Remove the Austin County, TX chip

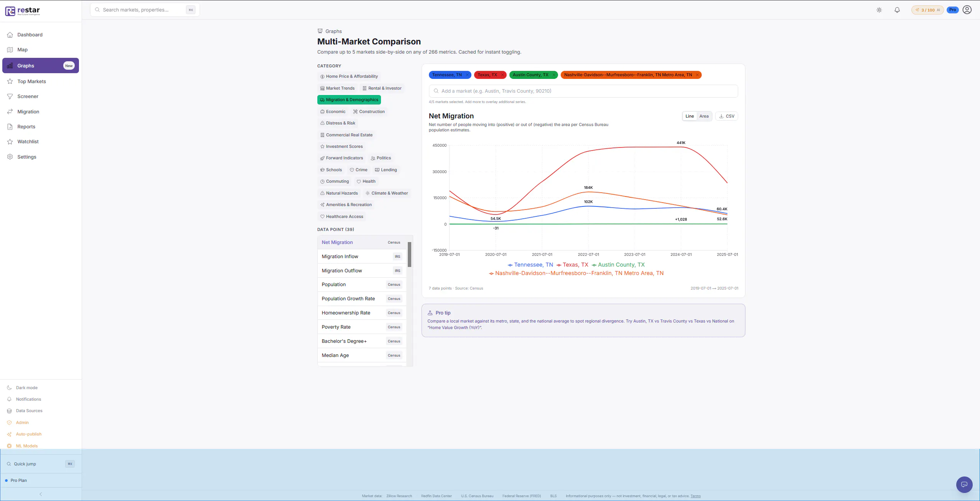click(554, 75)
